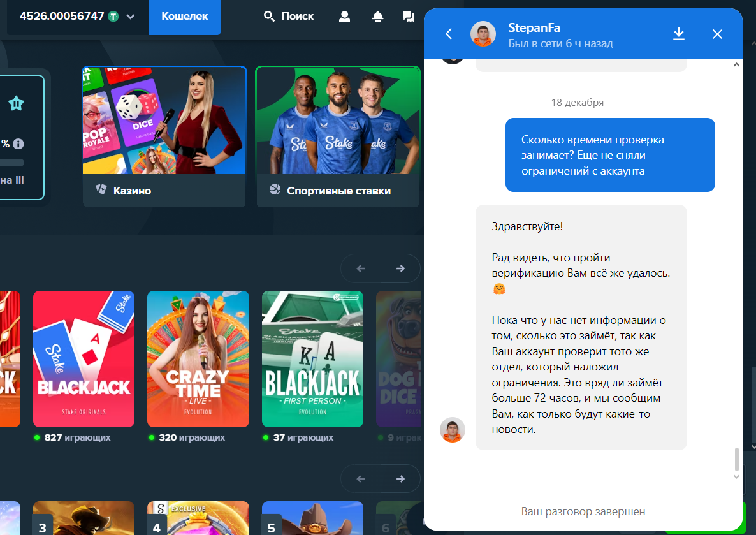Open the user profile icon

point(345,17)
